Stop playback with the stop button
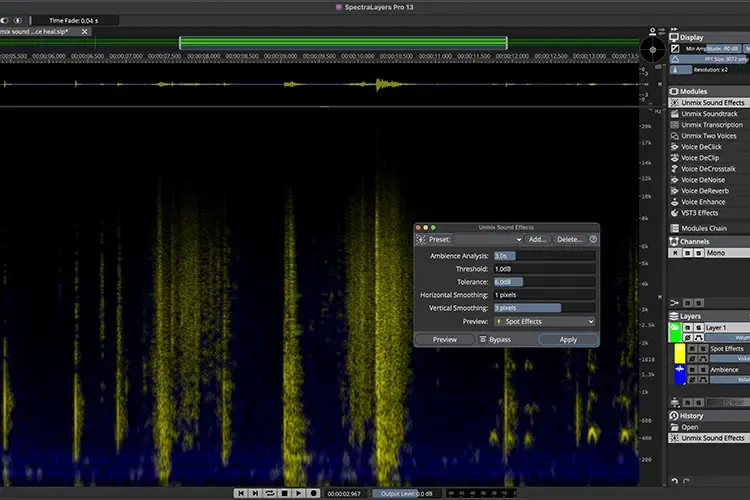Viewport: 750px width, 500px height. (285, 493)
